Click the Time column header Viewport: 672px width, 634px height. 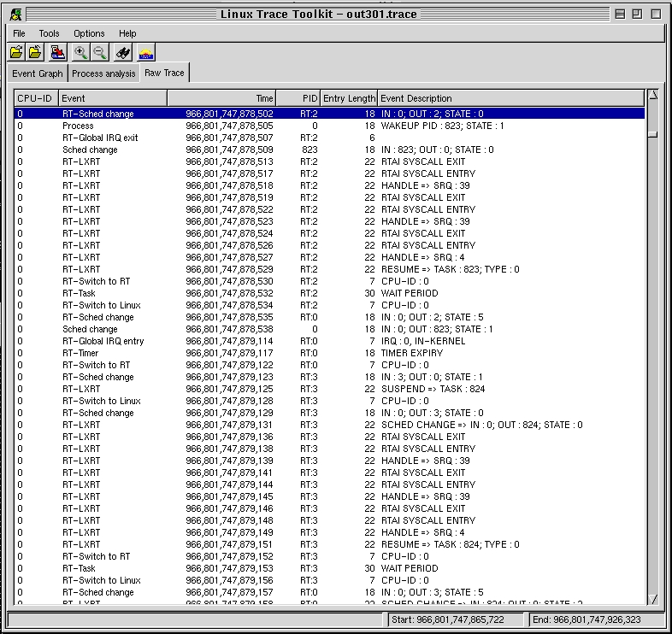221,98
